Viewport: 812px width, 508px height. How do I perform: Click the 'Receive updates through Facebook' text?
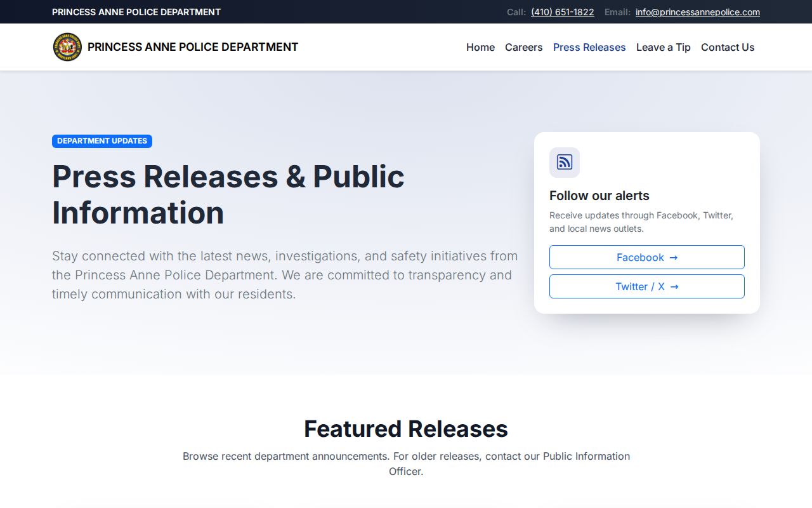[x=641, y=222]
